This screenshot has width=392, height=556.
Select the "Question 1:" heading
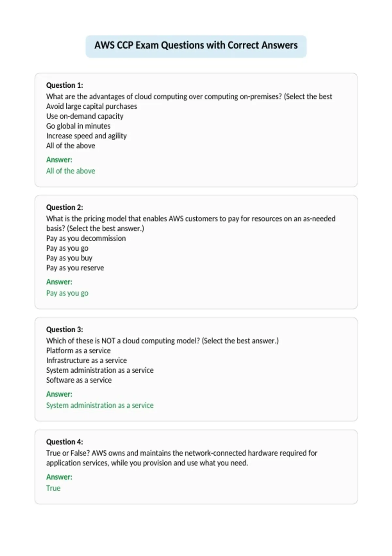point(65,85)
